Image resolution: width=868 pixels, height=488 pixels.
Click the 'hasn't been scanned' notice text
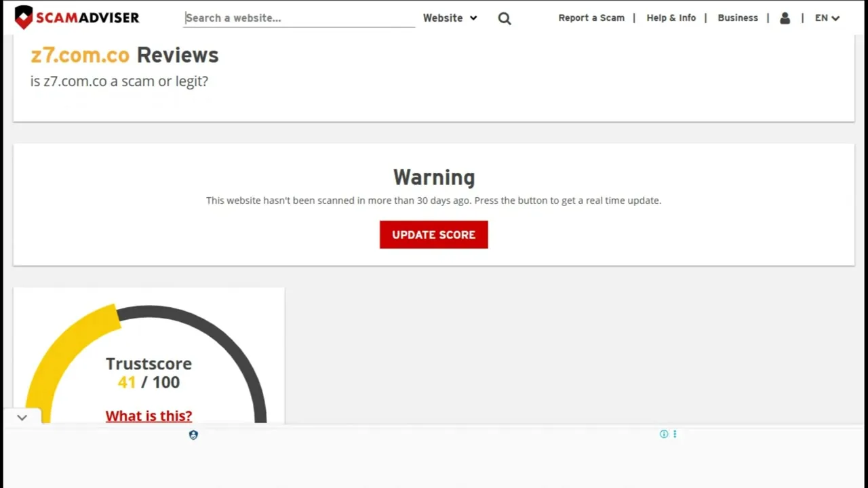[x=434, y=201]
